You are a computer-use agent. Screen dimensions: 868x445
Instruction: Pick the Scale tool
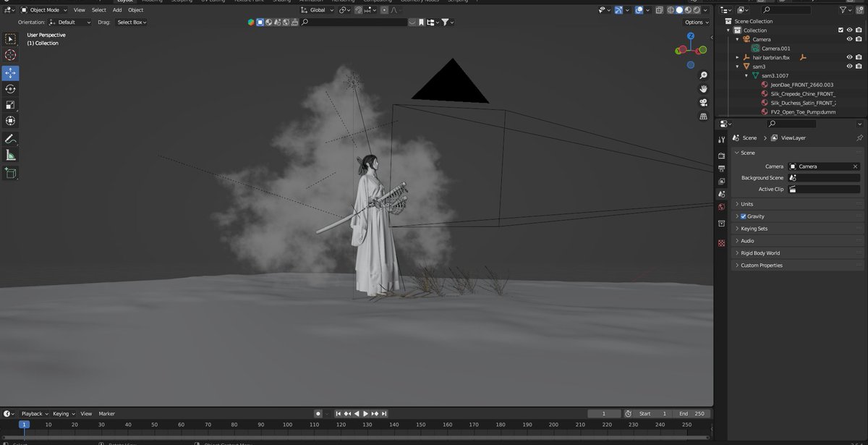pyautogui.click(x=10, y=105)
